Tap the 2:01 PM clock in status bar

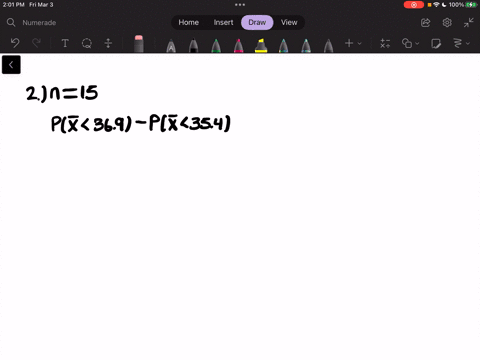coord(13,5)
